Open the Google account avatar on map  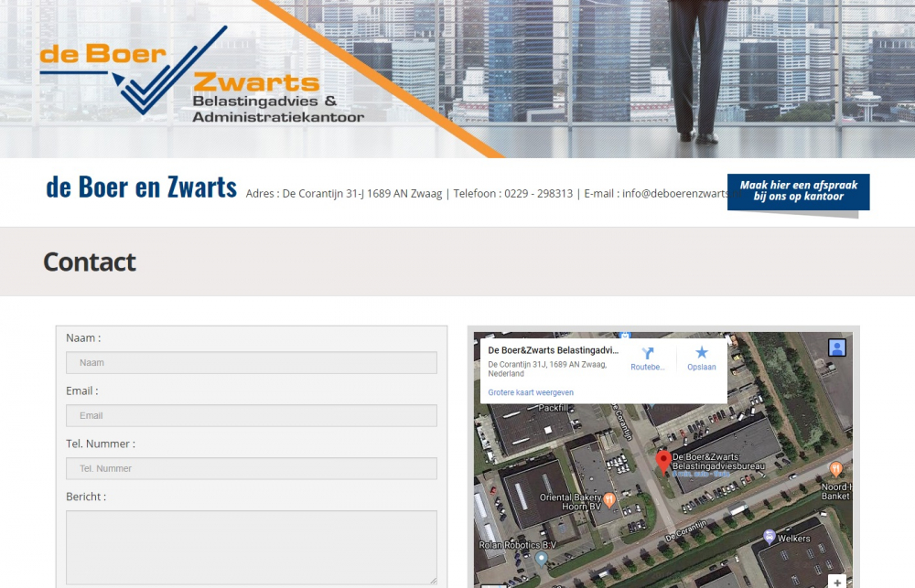point(837,347)
